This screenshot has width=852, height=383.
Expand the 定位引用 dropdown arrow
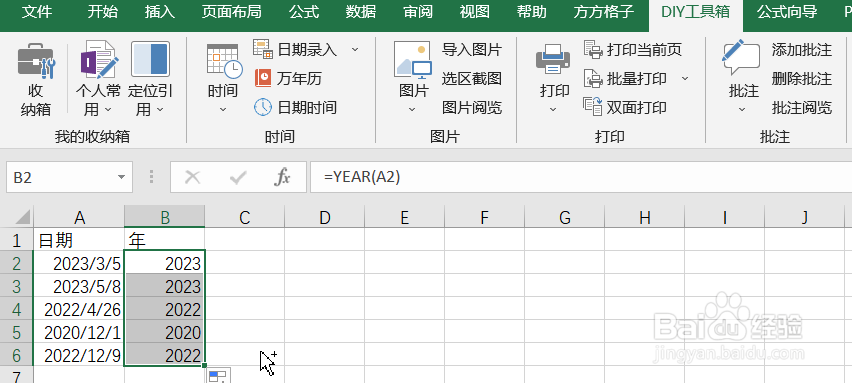[160, 110]
